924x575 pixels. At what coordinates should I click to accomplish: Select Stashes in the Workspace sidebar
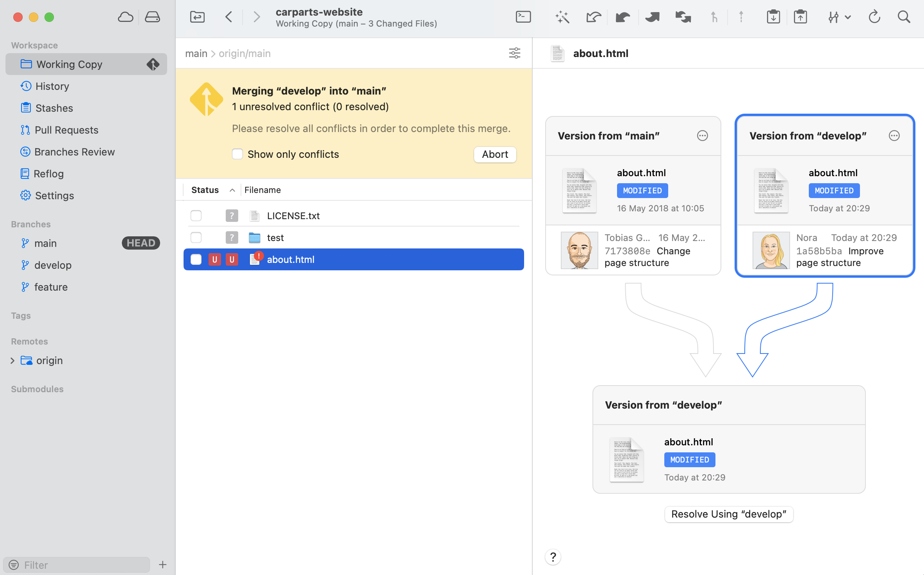pos(54,108)
